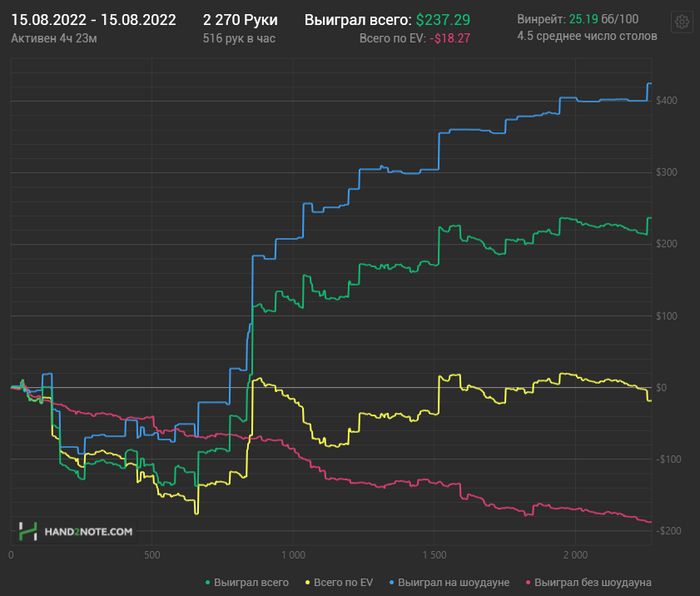700x596 pixels.
Task: Click the '1 000' x-axis label
Action: 293,555
